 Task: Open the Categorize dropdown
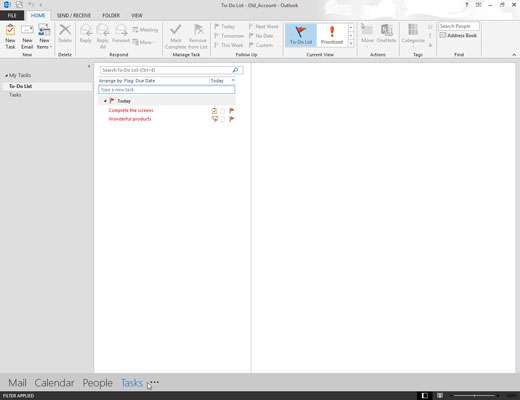click(413, 35)
